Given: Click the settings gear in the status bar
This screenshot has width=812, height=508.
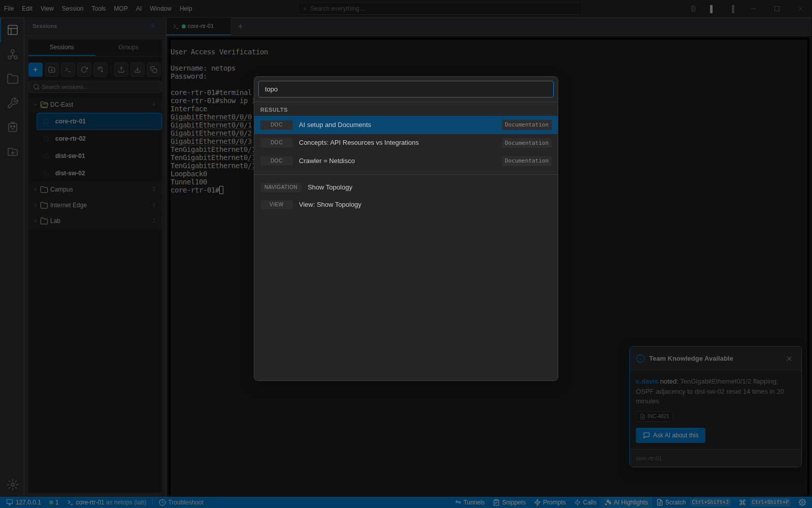Looking at the screenshot, I should point(802,502).
